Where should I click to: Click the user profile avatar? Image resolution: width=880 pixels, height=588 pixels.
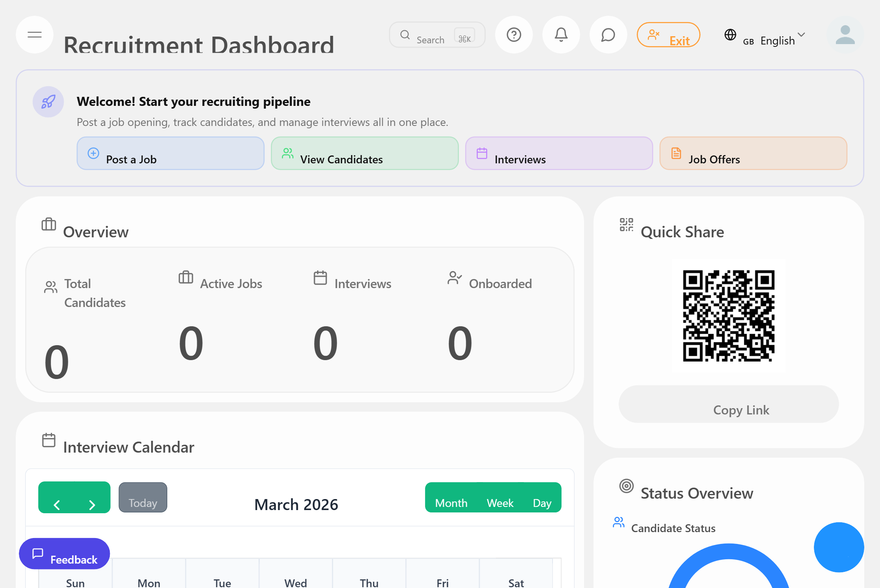[845, 35]
